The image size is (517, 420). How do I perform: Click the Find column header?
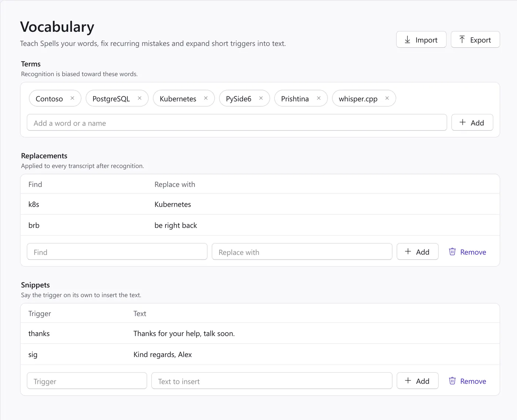[35, 184]
